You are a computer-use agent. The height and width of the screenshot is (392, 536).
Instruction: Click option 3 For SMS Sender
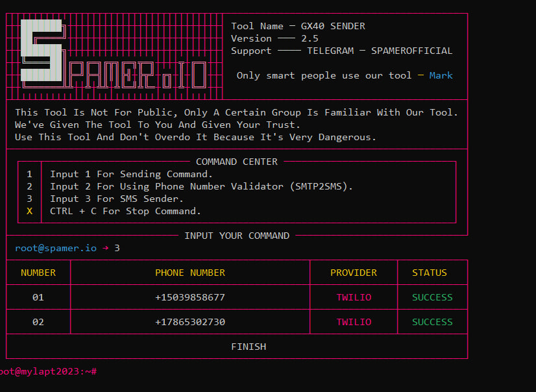117,199
